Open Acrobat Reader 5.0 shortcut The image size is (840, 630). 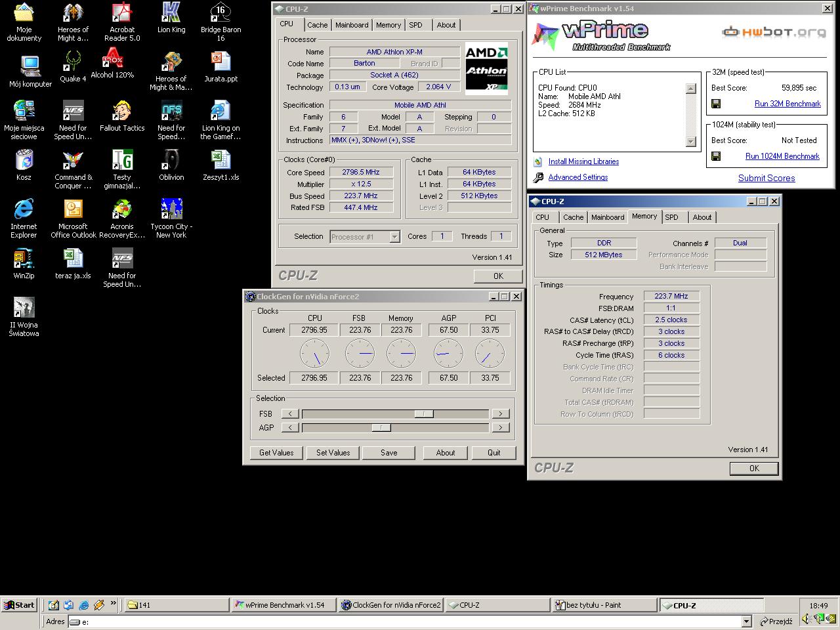click(x=122, y=22)
